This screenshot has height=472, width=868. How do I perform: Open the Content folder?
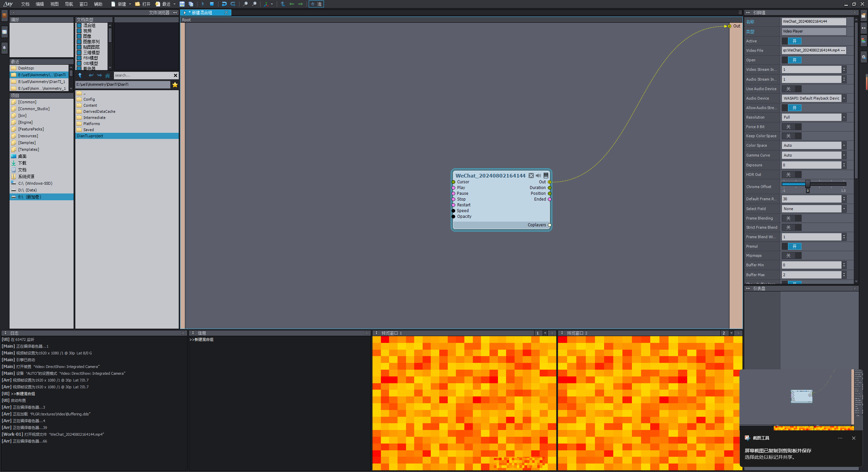[x=127, y=105]
